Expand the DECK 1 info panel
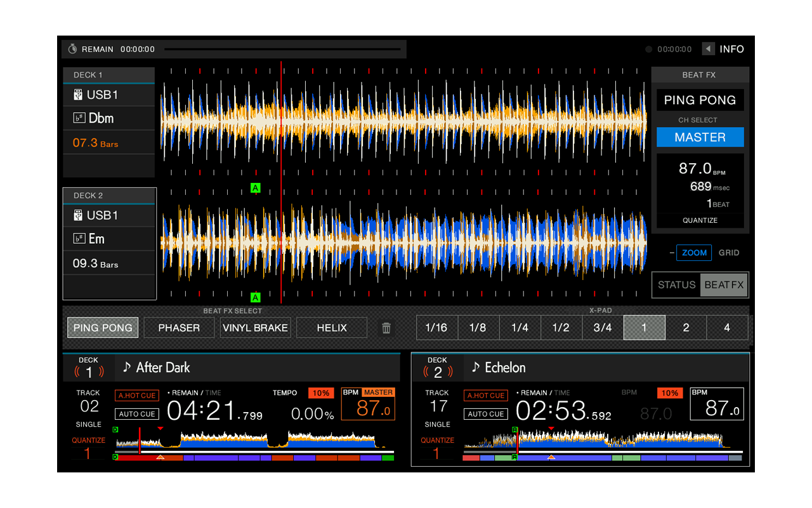812x508 pixels. pyautogui.click(x=108, y=74)
